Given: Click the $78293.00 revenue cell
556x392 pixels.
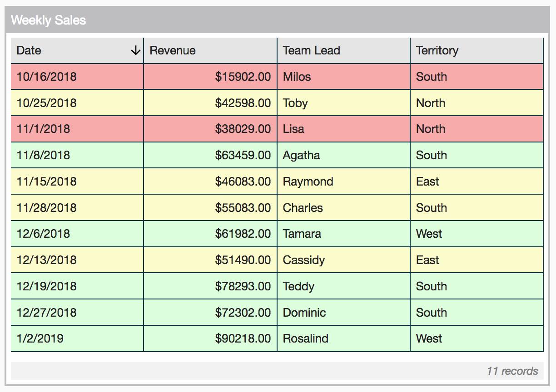Looking at the screenshot, I should click(243, 286).
